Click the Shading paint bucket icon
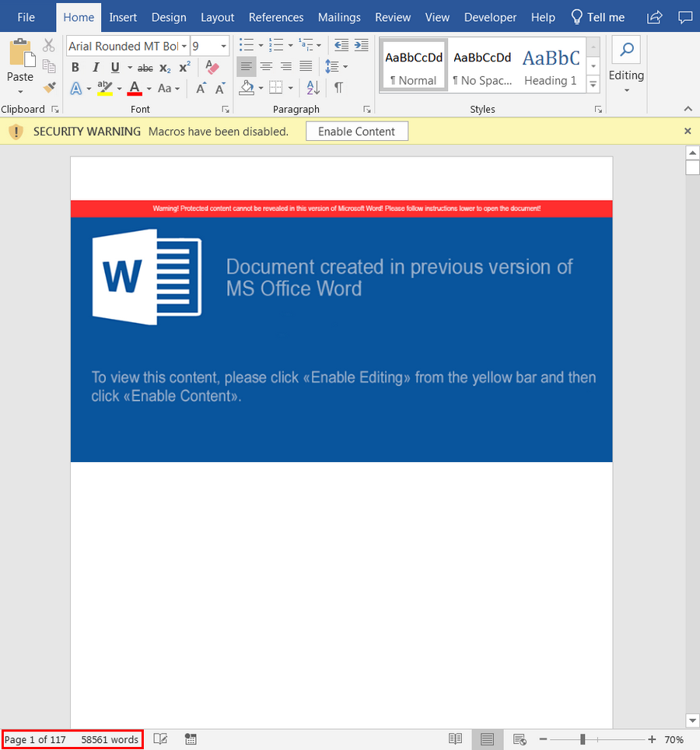 (247, 88)
